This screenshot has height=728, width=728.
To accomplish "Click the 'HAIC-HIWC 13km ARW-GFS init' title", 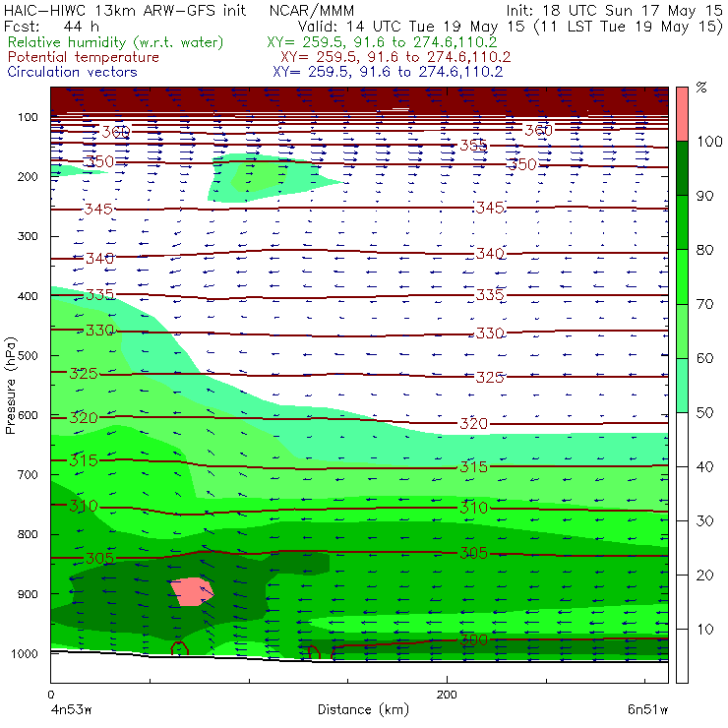I will pyautogui.click(x=125, y=10).
